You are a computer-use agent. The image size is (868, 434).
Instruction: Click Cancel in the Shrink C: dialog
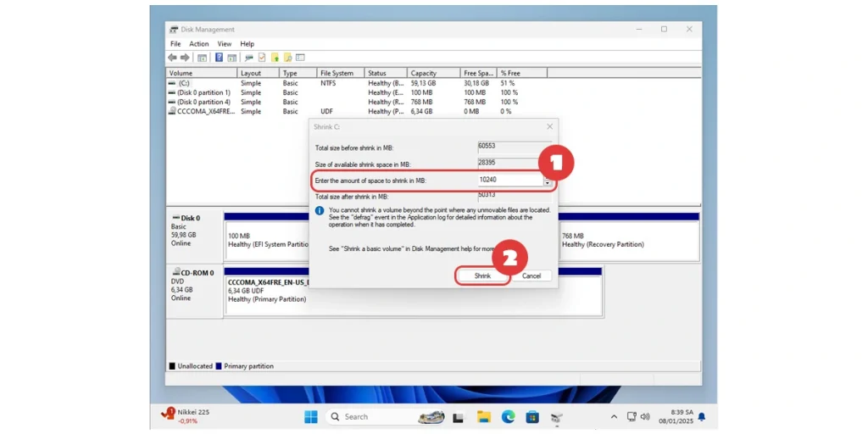click(531, 275)
